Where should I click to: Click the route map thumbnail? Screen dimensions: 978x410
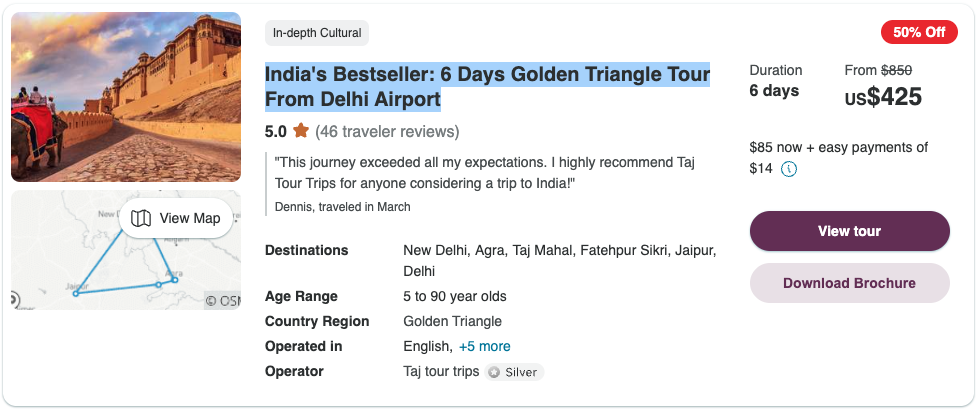pos(126,250)
